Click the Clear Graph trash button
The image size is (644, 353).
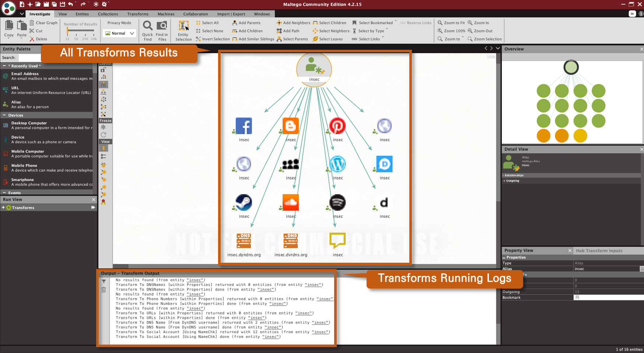pyautogui.click(x=43, y=23)
